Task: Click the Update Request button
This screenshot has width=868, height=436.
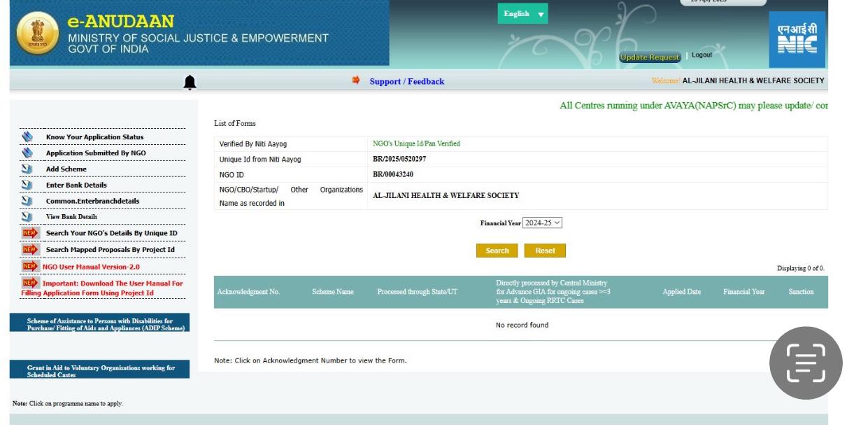Action: (x=650, y=57)
